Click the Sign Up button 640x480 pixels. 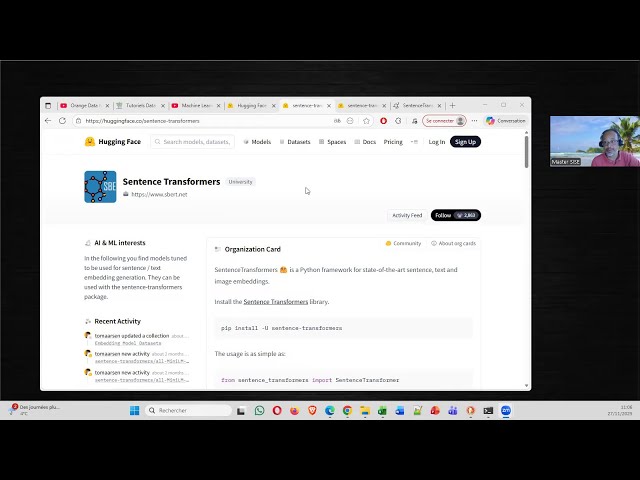point(465,142)
